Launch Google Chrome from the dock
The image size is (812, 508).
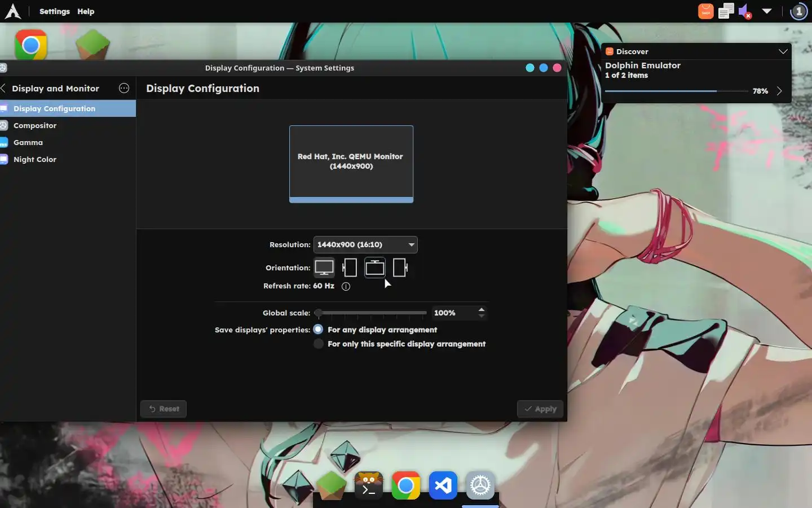pyautogui.click(x=406, y=485)
